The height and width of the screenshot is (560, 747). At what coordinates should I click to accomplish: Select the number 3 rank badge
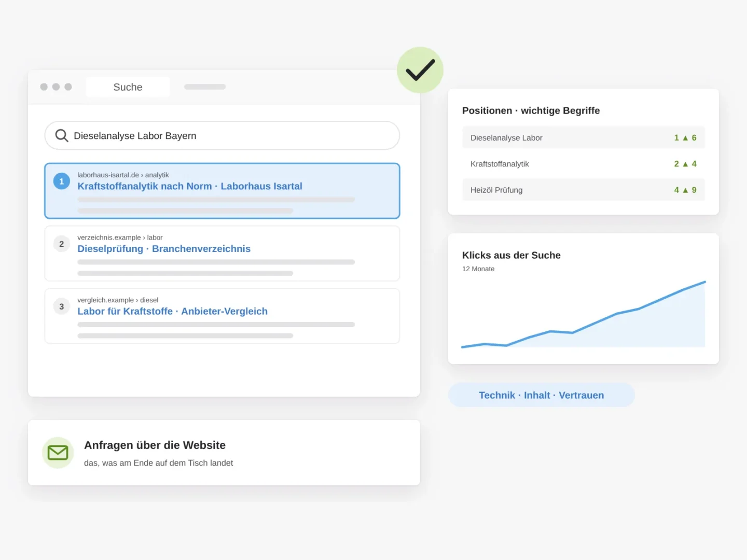[62, 306]
